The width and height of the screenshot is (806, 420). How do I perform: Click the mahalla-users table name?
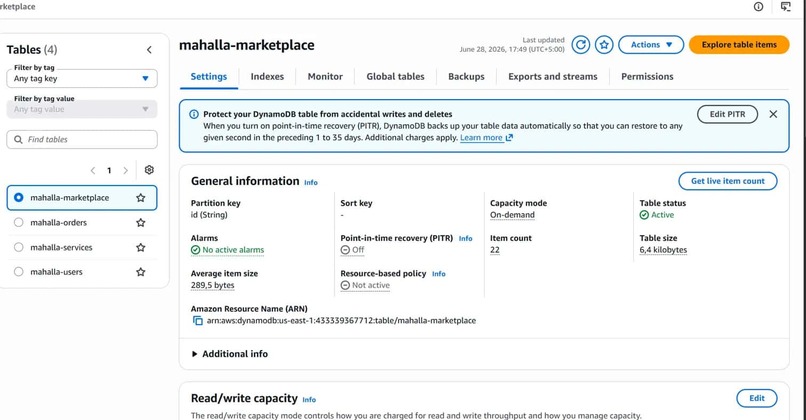pyautogui.click(x=56, y=272)
